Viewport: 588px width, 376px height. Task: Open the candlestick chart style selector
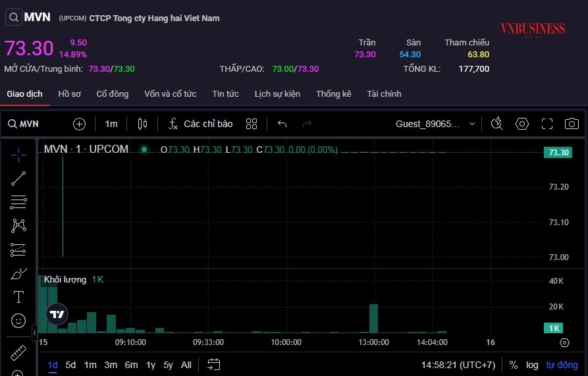point(142,124)
